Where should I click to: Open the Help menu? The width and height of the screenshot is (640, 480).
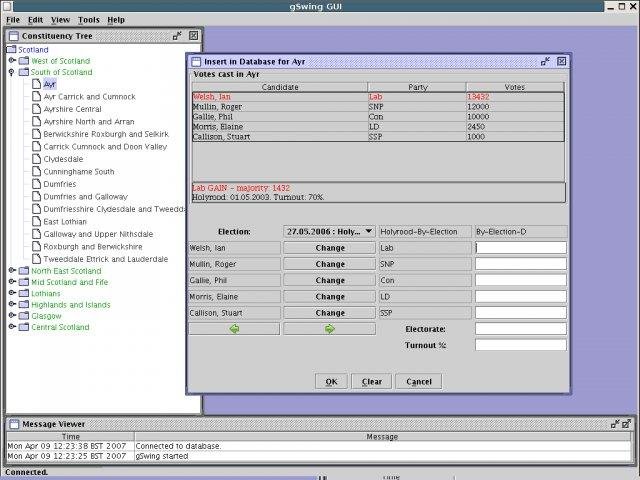point(116,20)
